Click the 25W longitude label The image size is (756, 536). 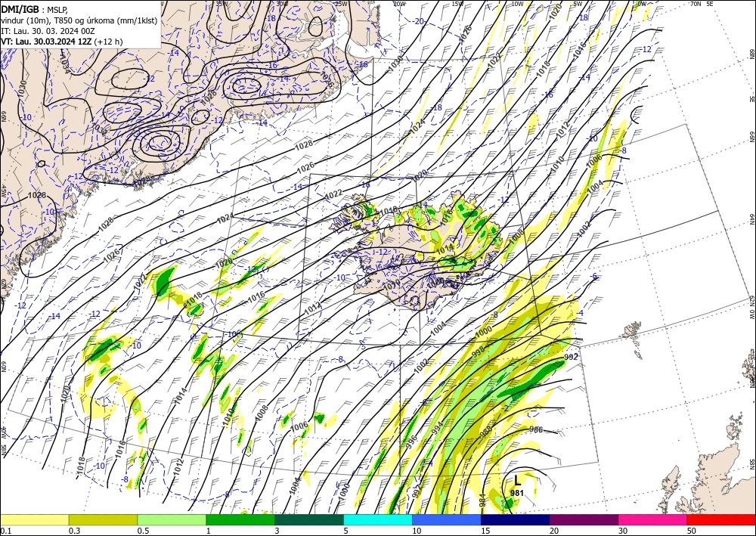(x=341, y=4)
